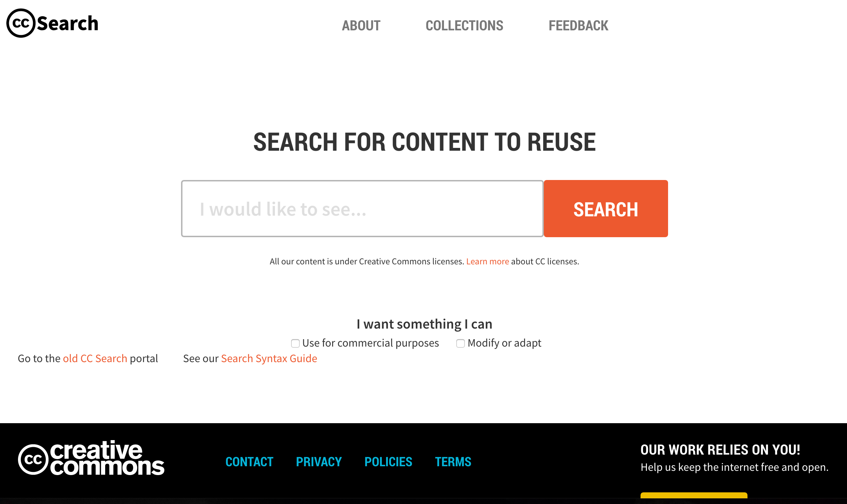
Task: Click the Search Syntax Guide link
Action: (x=269, y=358)
